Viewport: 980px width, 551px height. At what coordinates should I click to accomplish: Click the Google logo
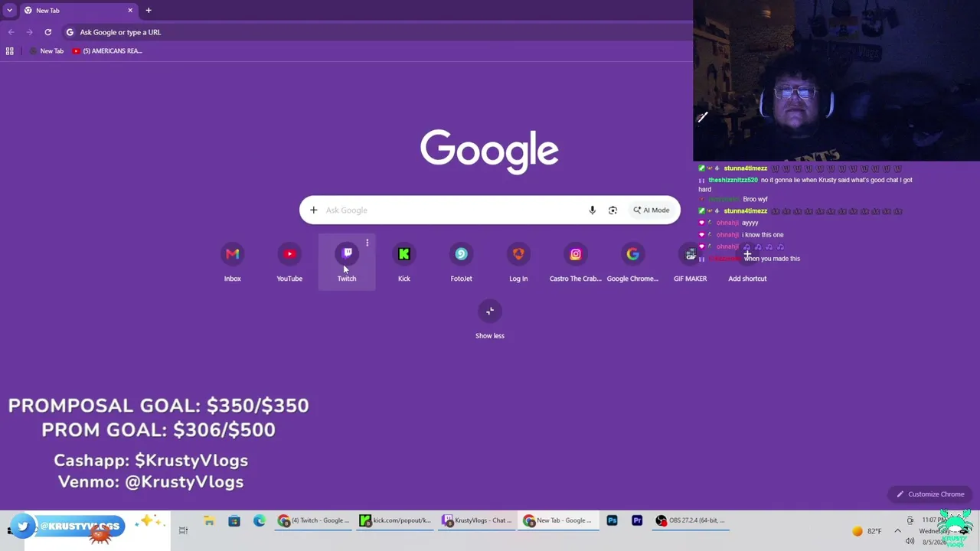pos(489,151)
